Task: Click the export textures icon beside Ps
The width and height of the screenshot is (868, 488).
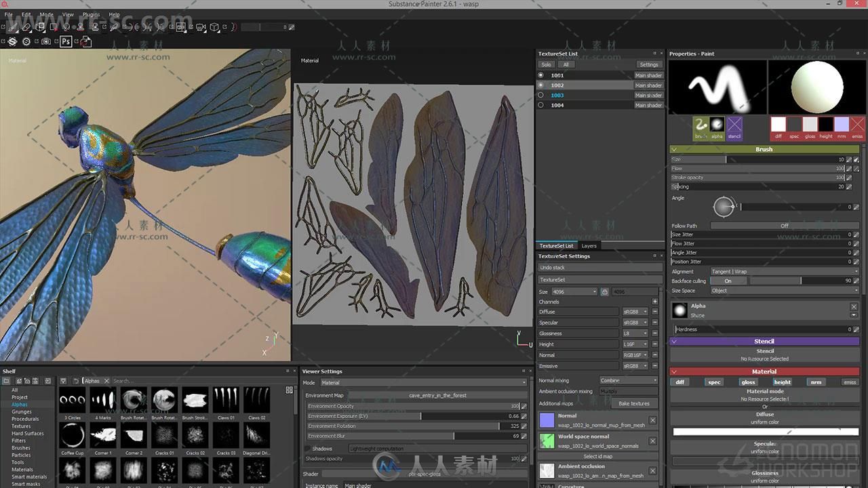Action: (x=85, y=41)
